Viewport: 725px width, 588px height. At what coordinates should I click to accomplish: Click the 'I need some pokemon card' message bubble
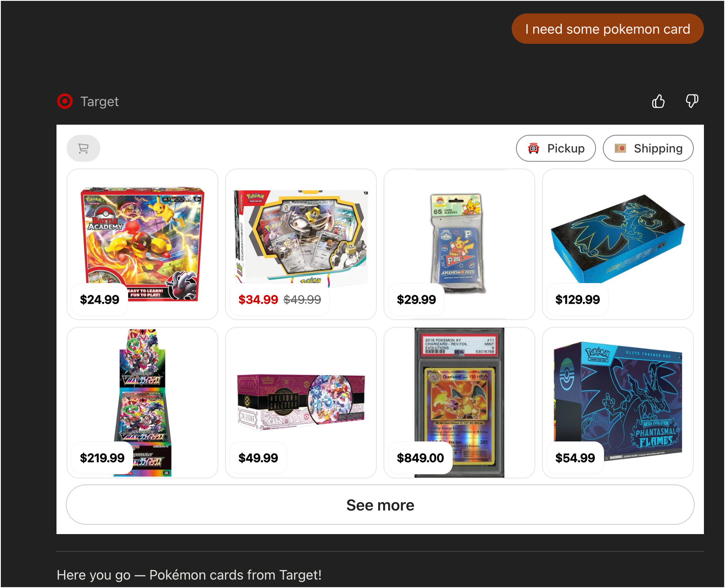[607, 29]
